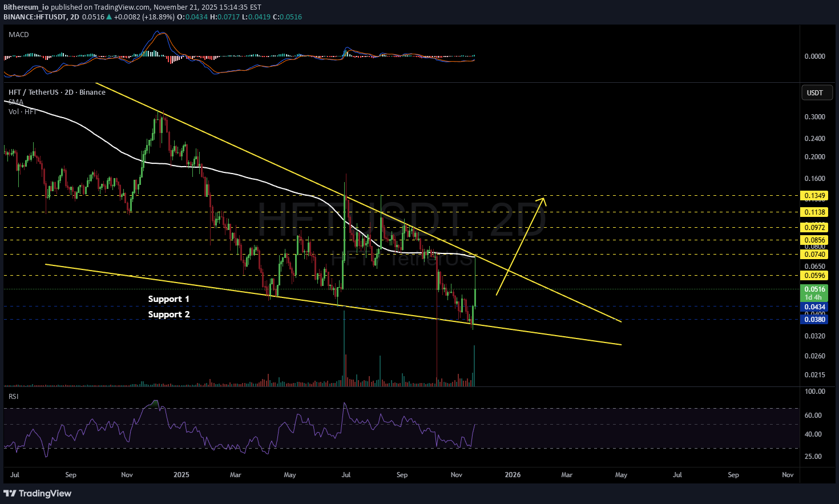
Task: Click the 0.0596 yellow price label
Action: [814, 276]
